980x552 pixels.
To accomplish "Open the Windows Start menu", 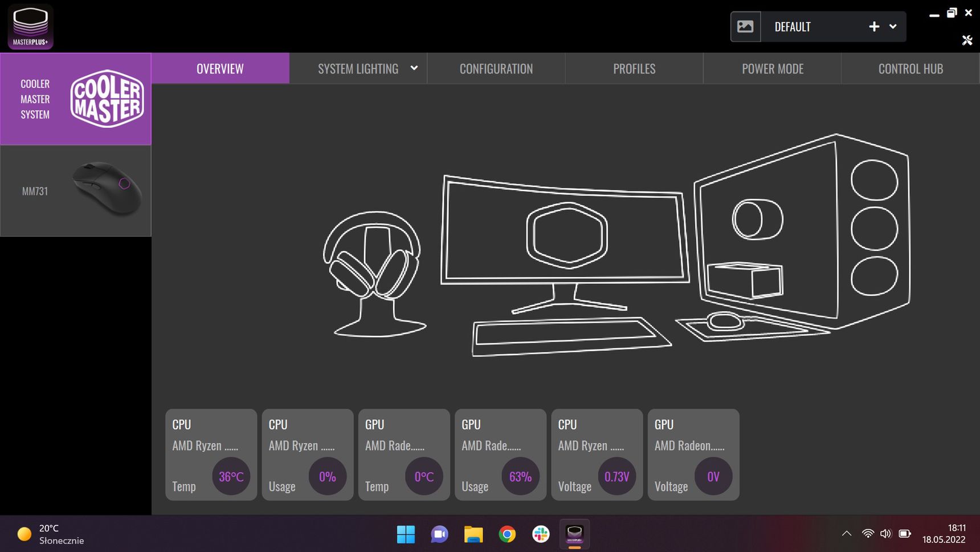I will point(406,534).
